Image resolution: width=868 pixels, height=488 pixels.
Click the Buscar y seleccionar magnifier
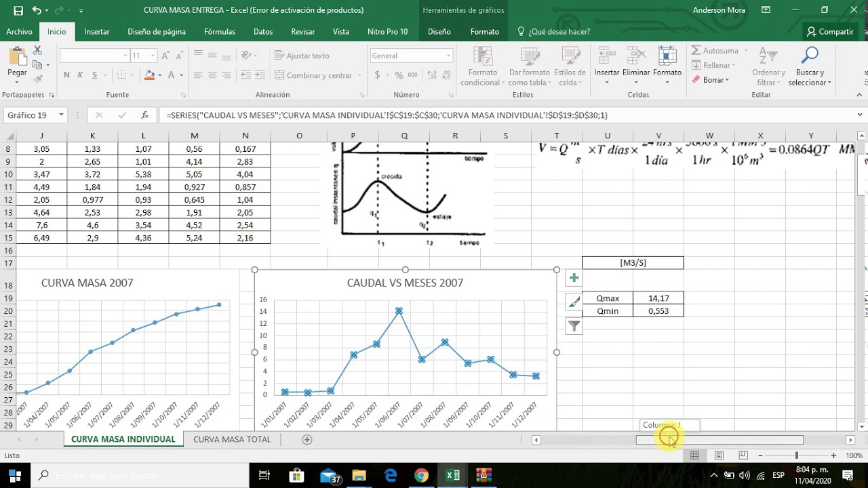click(810, 56)
